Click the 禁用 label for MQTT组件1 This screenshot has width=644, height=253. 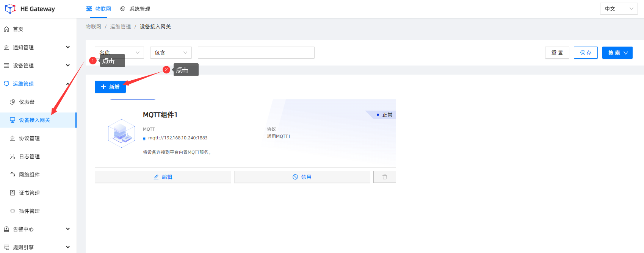pyautogui.click(x=306, y=177)
